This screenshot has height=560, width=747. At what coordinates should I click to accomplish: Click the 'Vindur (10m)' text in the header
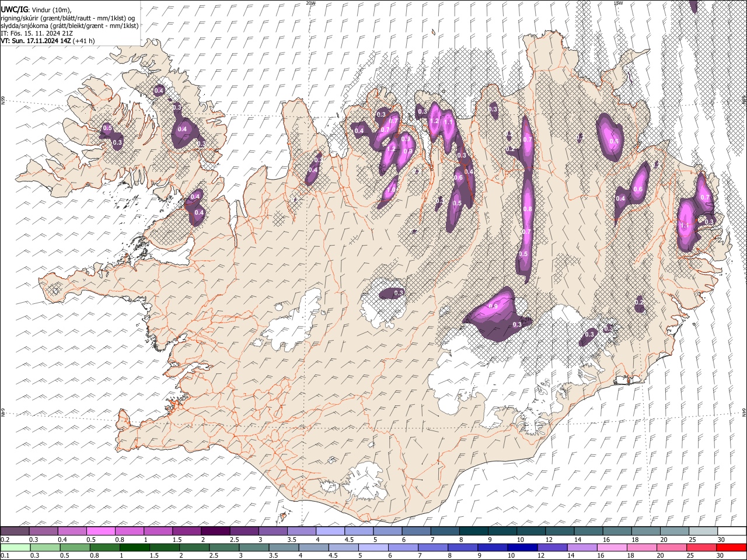point(50,10)
